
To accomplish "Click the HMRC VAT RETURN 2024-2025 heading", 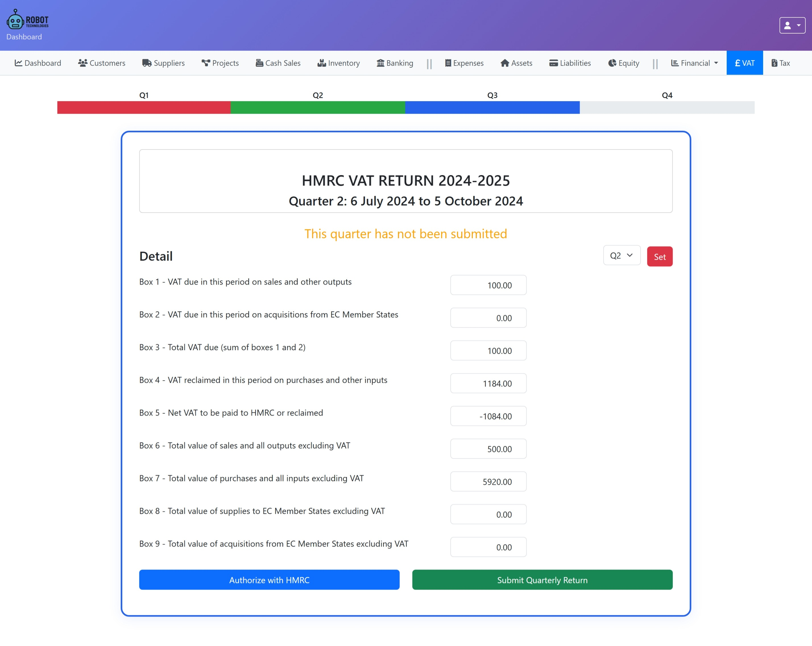I will click(x=406, y=181).
